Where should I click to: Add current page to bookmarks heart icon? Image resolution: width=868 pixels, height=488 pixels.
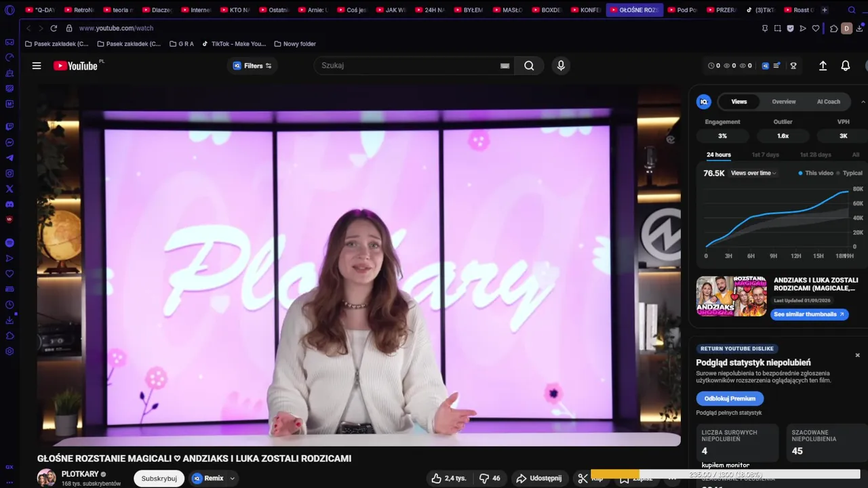816,28
